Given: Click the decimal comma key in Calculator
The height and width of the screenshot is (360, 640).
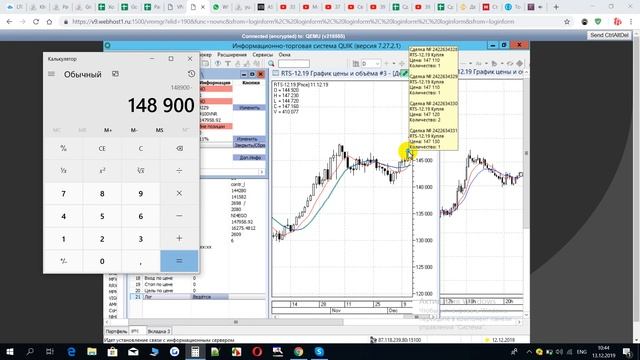Looking at the screenshot, I should [x=140, y=261].
